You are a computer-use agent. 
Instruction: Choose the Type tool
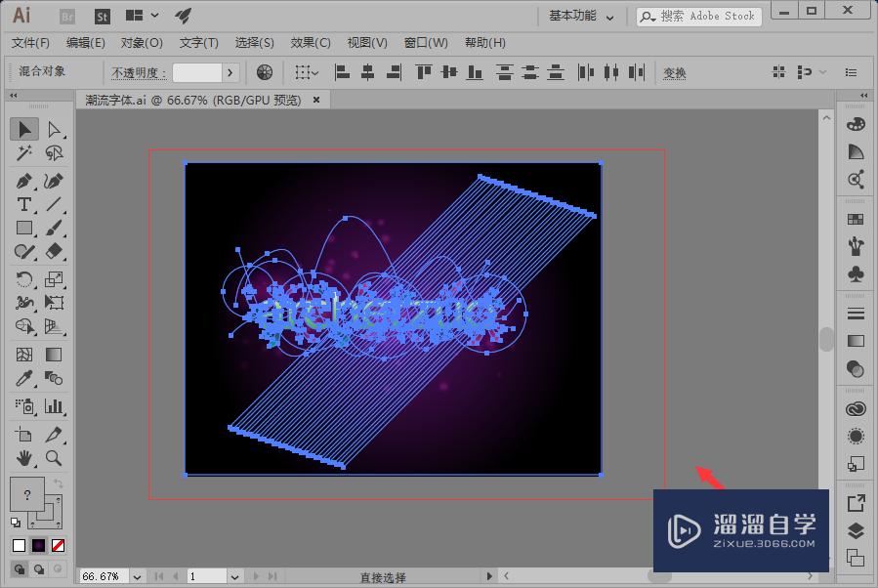click(x=24, y=204)
